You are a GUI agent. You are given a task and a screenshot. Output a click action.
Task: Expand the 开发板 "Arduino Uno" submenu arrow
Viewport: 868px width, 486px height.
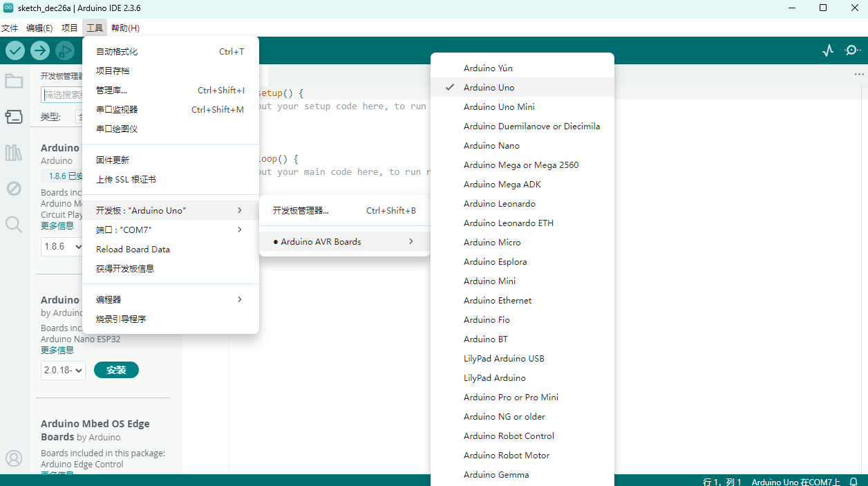point(240,210)
